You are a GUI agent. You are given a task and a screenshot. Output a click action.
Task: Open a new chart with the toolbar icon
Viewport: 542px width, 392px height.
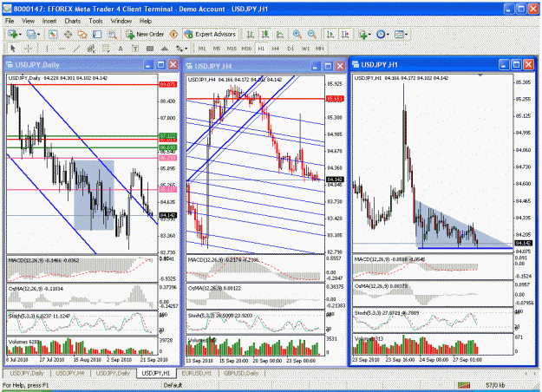13,34
